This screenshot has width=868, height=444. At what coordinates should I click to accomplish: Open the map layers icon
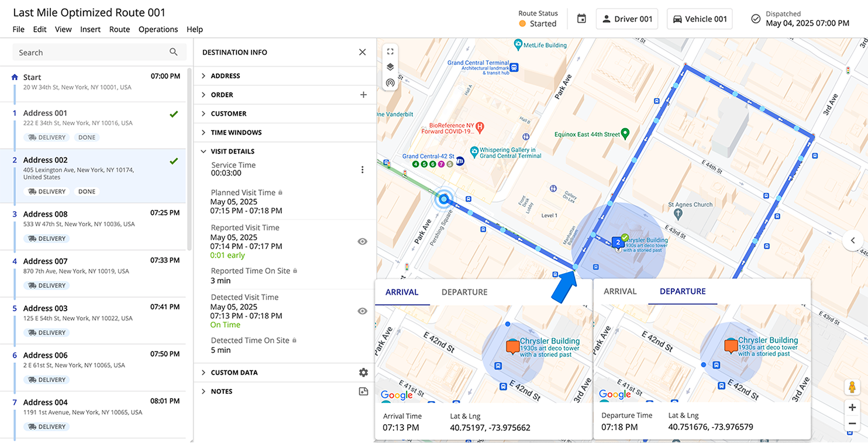pyautogui.click(x=390, y=67)
